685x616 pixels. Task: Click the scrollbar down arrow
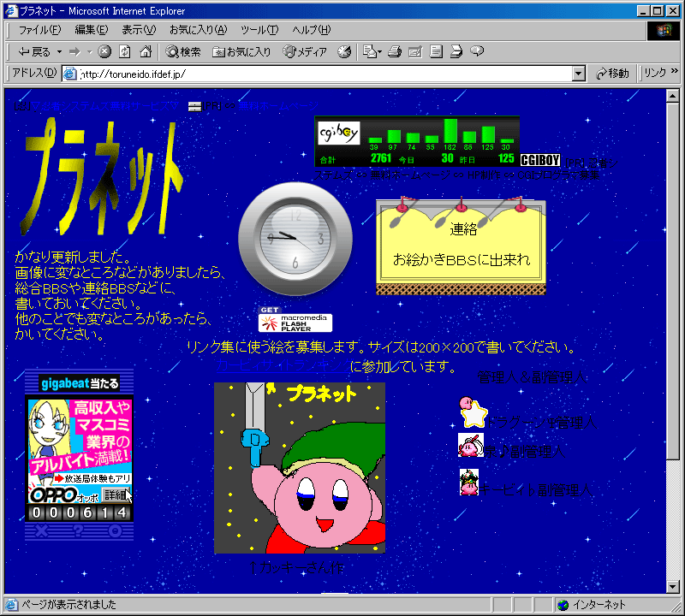pos(673,586)
